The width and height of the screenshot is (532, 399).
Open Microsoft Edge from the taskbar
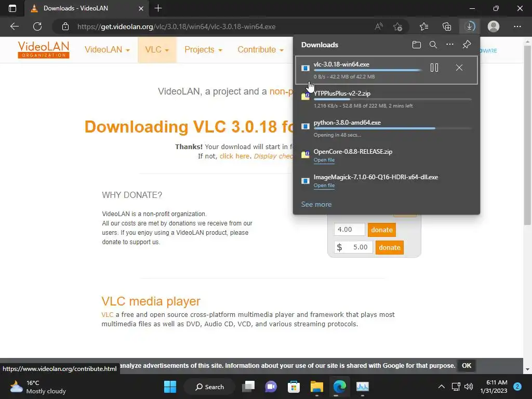click(x=339, y=387)
